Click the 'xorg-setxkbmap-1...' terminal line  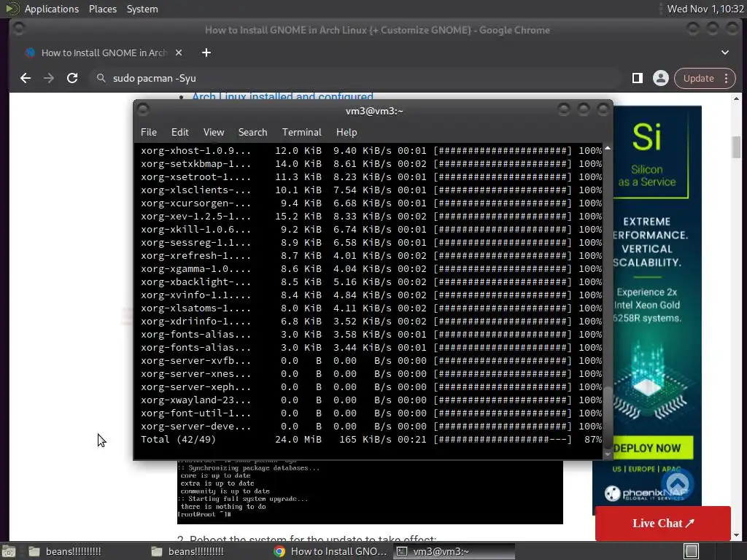point(371,164)
